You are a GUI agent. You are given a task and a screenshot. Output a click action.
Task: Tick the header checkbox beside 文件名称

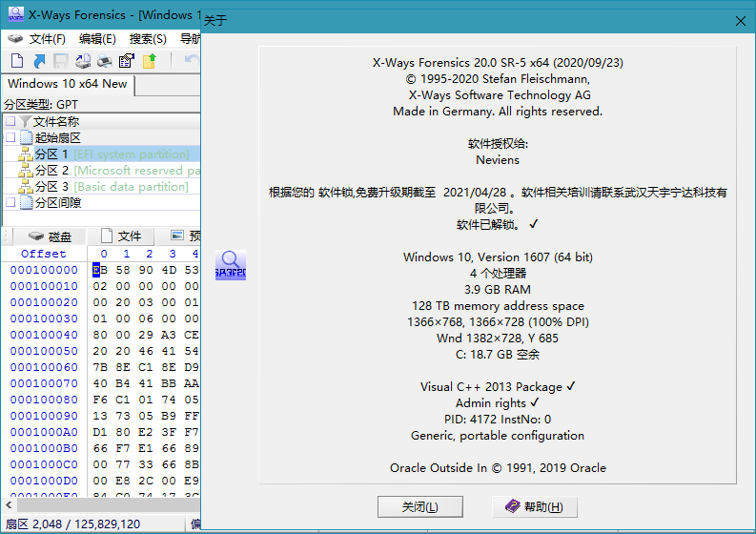[x=10, y=121]
